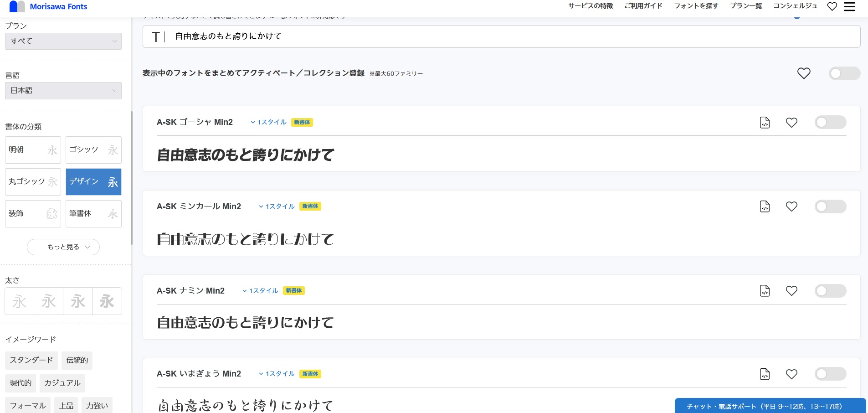
Task: Click the A-SK ナミン Min2 sample preview text
Action: (245, 323)
